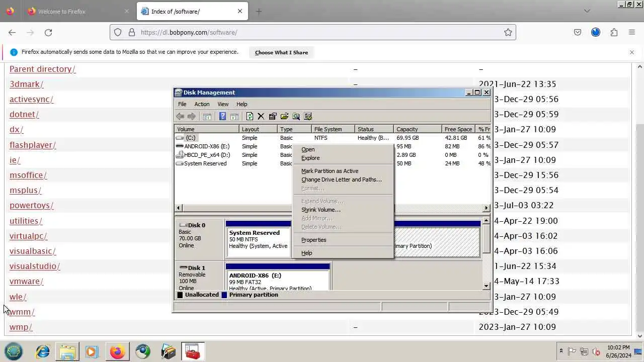Open the wmp/ link
644x362 pixels.
(21, 327)
